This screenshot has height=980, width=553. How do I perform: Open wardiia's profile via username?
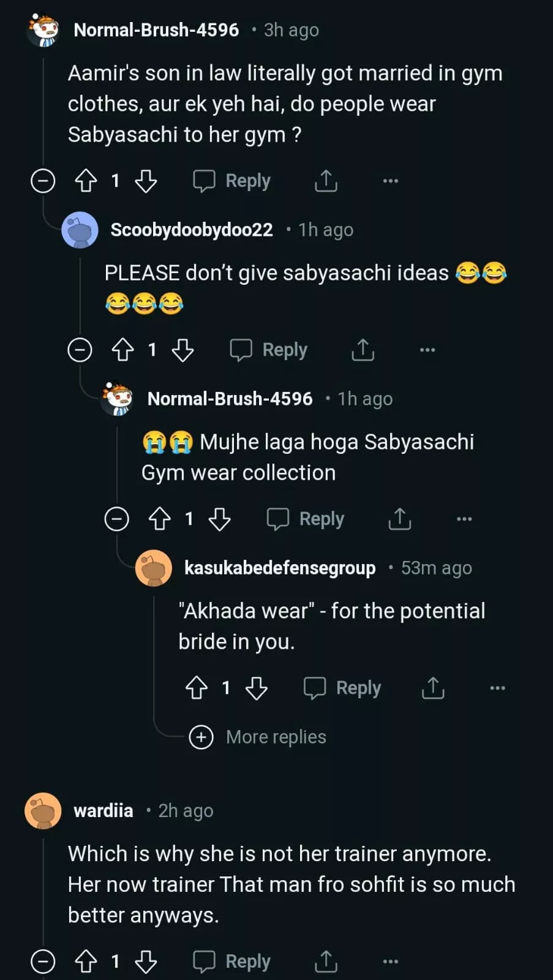point(103,811)
